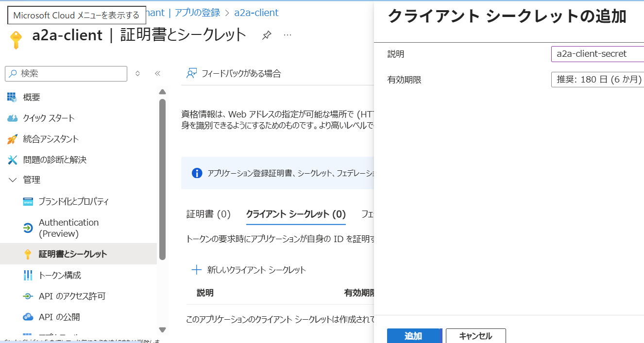Screen dimensions: 644x343
Task: Click the 概要 overview grid icon
Action: 12,97
